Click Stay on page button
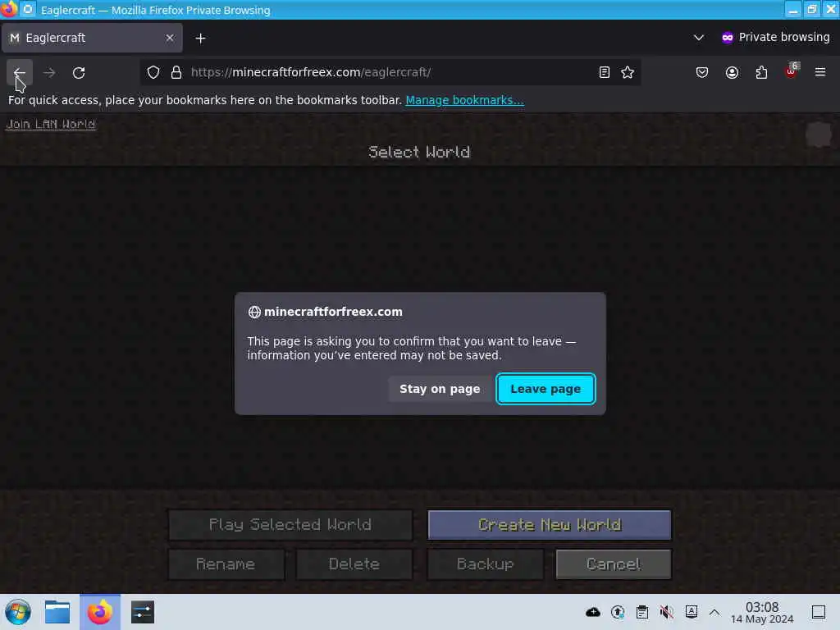Screen dimensions: 840x630 (x=440, y=389)
